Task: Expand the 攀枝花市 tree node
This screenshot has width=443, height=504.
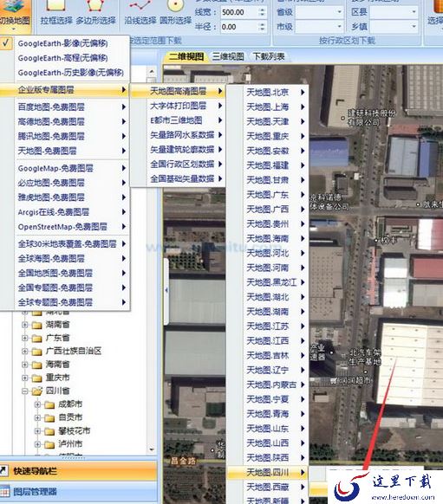Action: pyautogui.click(x=37, y=431)
